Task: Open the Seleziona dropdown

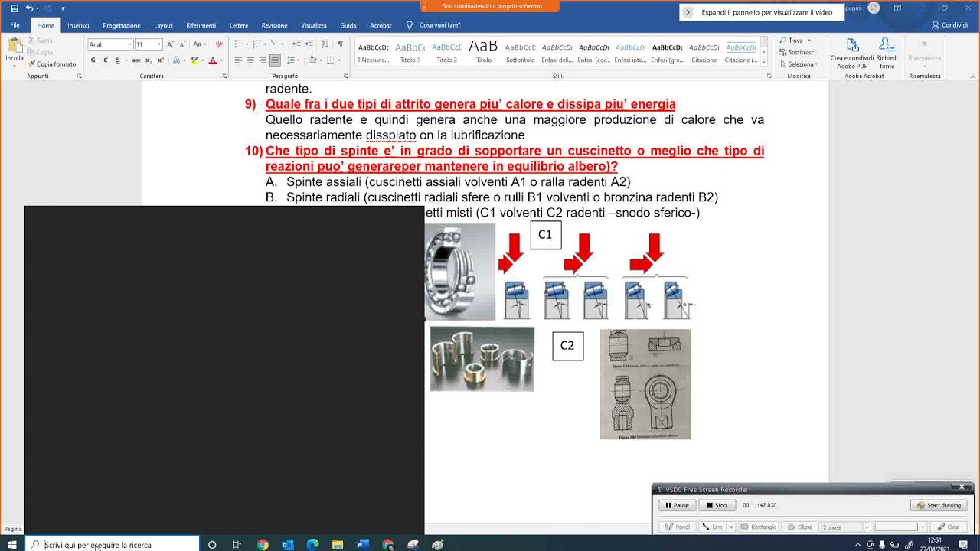Action: click(798, 64)
